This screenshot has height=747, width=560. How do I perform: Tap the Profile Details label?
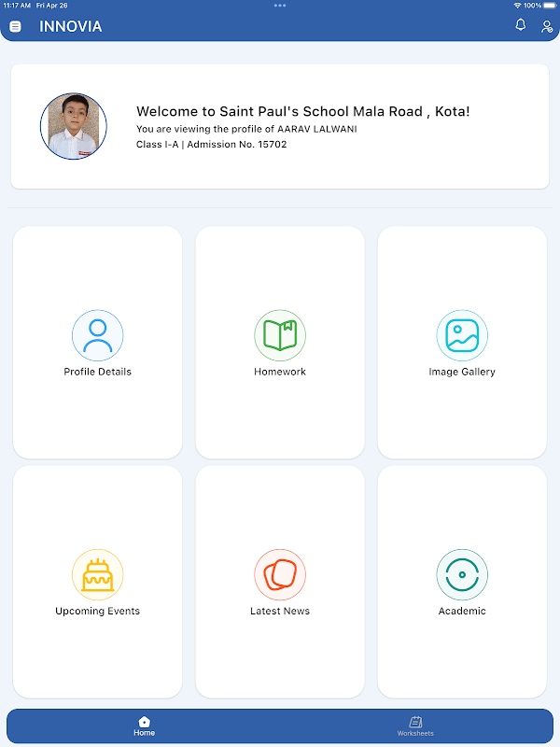[98, 372]
